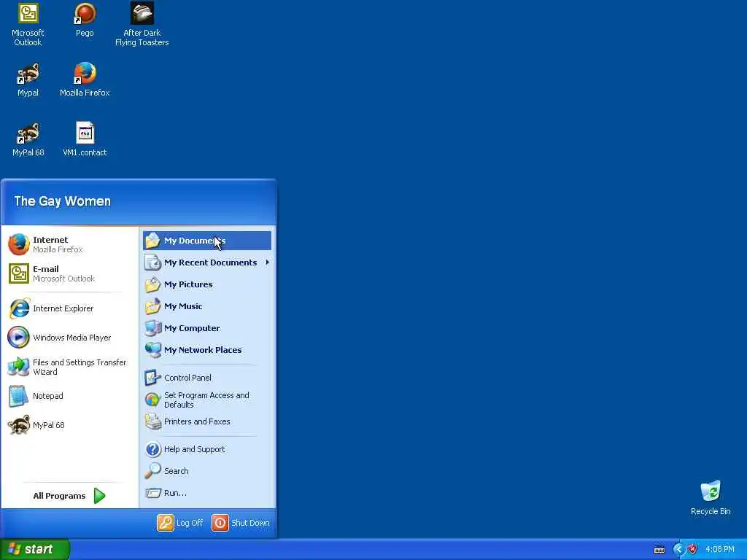Click the red security shield tray icon
Image resolution: width=747 pixels, height=560 pixels.
pyautogui.click(x=693, y=550)
